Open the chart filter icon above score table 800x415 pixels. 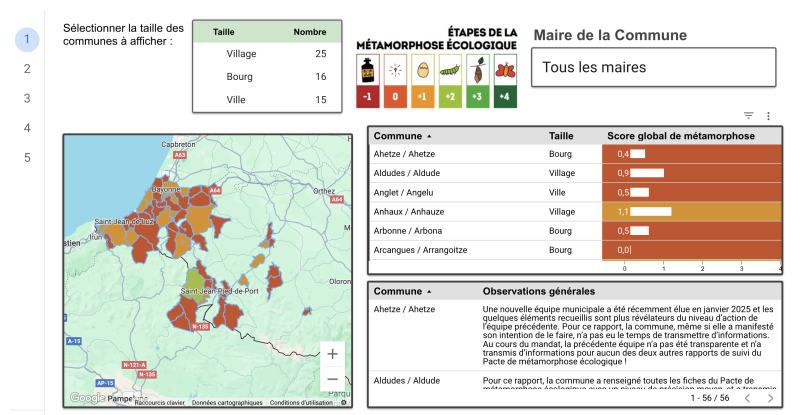click(x=749, y=116)
